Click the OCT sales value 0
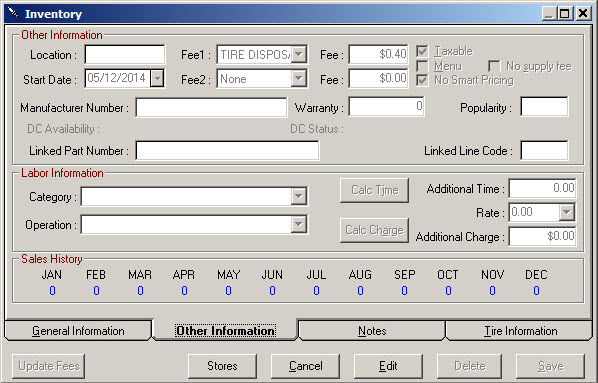Image resolution: width=598 pixels, height=383 pixels. coord(448,291)
